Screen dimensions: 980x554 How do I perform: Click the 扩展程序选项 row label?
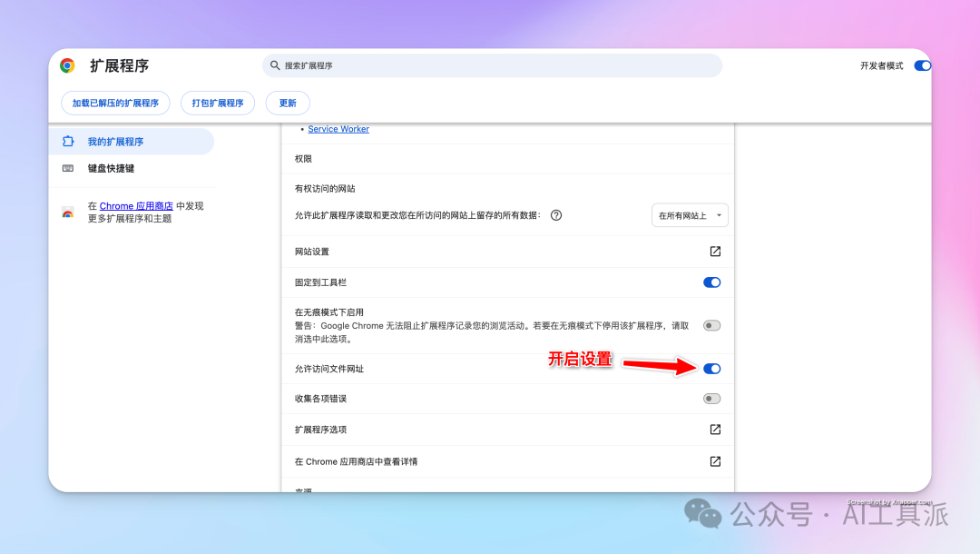pyautogui.click(x=320, y=430)
